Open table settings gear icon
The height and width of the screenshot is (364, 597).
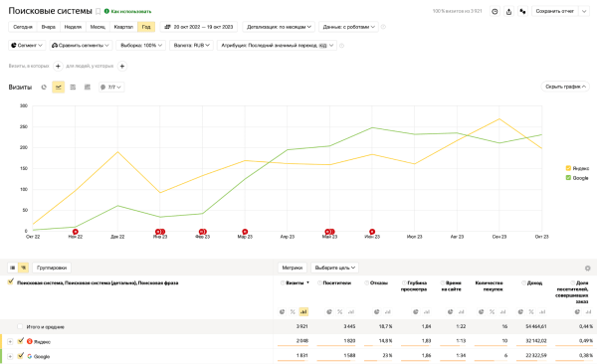click(x=587, y=269)
